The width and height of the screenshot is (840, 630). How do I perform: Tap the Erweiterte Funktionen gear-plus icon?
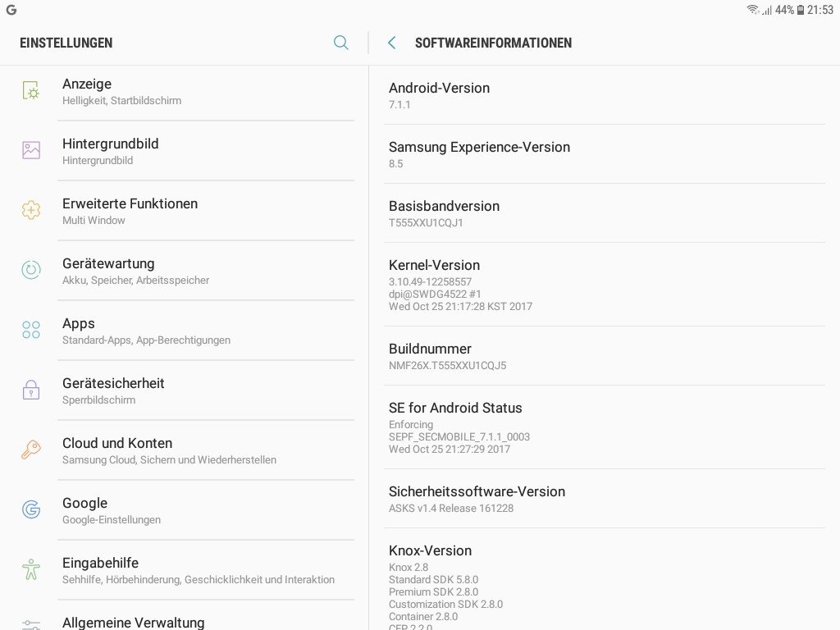click(x=31, y=210)
